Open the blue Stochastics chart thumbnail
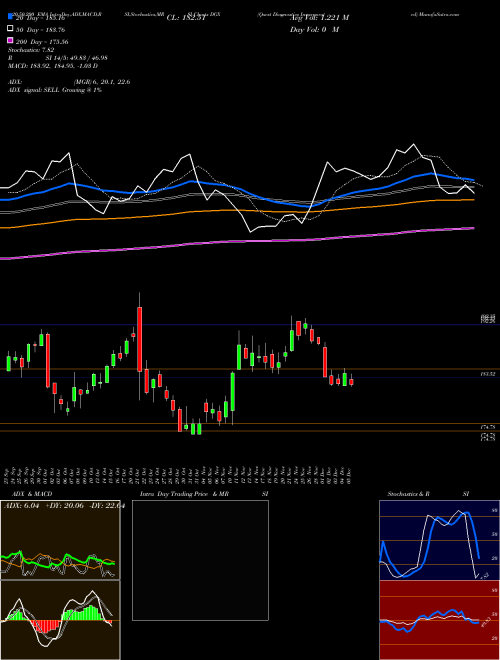Screen dimensions: 500x660 439,540
